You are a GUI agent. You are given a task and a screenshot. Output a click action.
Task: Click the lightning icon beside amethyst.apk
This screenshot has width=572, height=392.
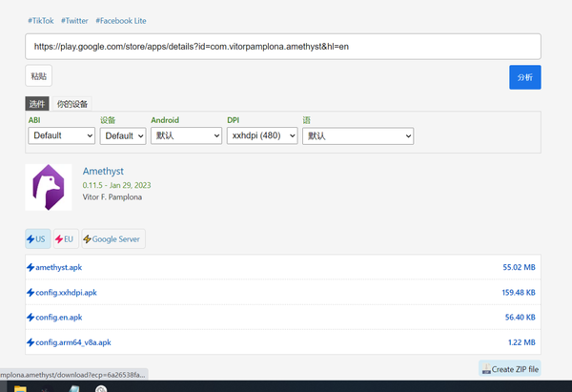31,268
